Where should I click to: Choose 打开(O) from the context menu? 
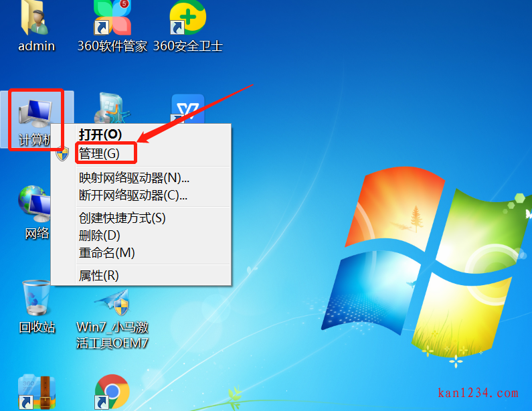coord(100,135)
